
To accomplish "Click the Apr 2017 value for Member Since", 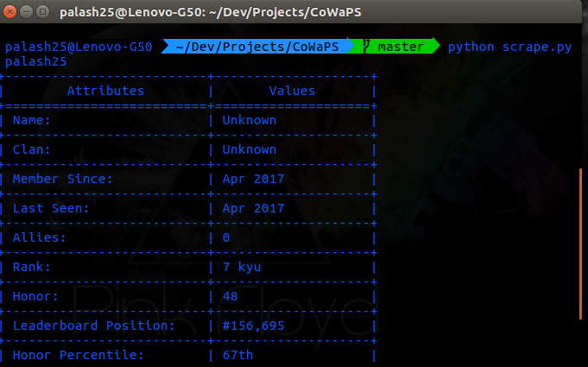I will [254, 180].
